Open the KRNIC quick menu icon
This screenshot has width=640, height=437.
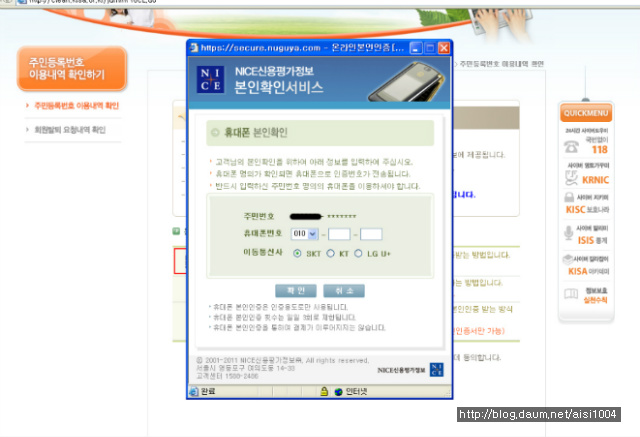tap(571, 178)
